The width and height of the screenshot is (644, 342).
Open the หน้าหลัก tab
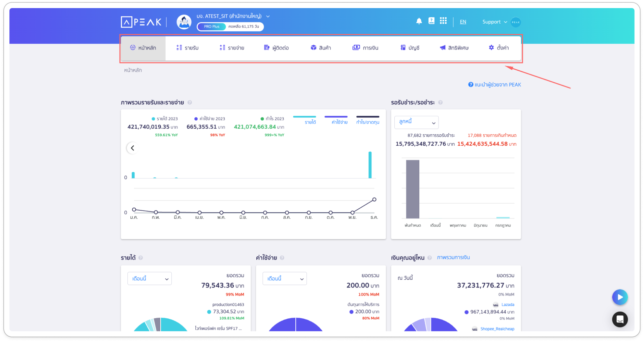point(143,48)
